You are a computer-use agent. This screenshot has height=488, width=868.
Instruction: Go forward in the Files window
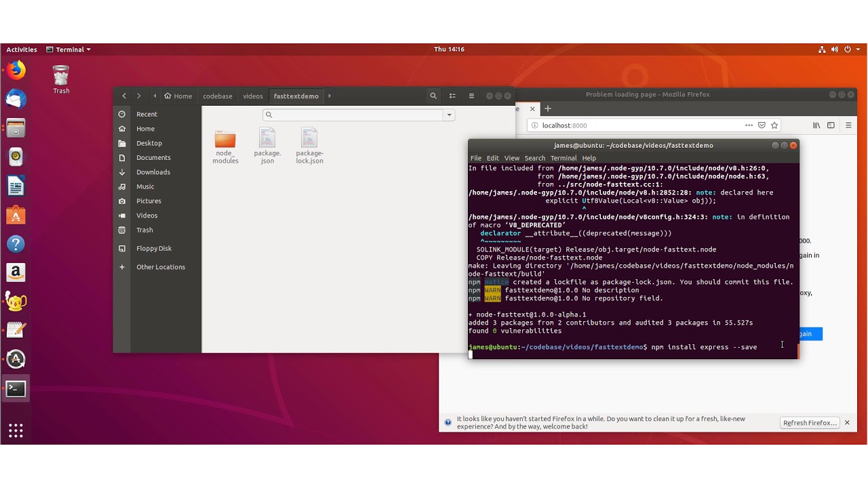coord(139,96)
